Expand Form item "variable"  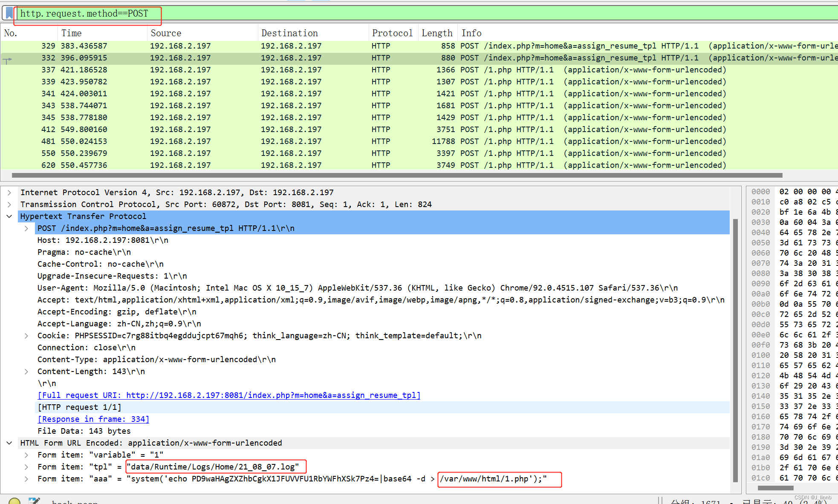pos(27,455)
